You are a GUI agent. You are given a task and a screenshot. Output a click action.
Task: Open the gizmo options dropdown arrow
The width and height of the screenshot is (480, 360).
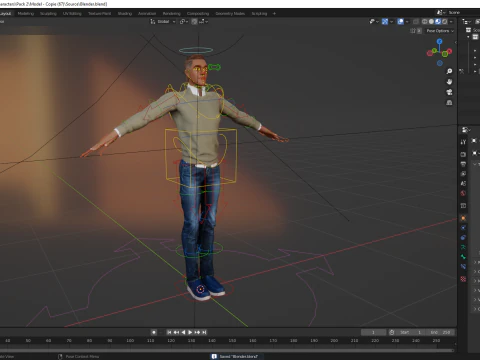pos(391,21)
